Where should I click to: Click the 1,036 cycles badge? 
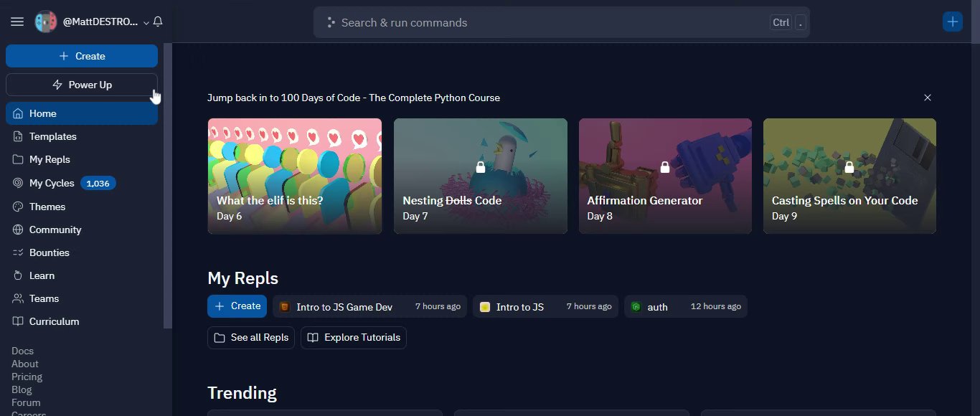98,184
